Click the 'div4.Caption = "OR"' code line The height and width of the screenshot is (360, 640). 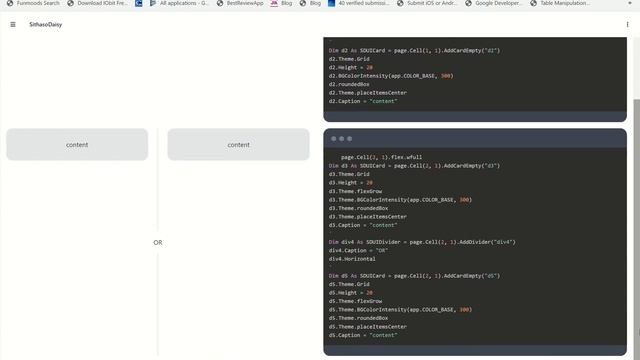point(358,251)
